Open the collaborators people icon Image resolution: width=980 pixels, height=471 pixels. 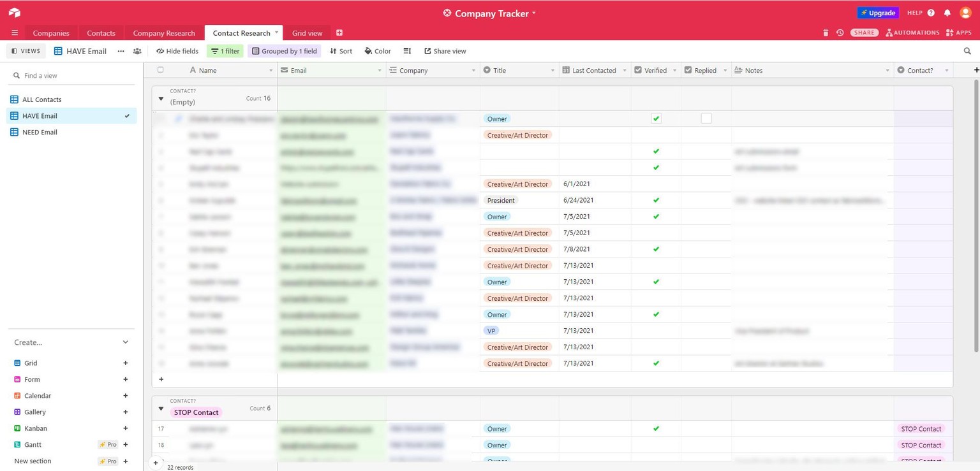tap(137, 51)
